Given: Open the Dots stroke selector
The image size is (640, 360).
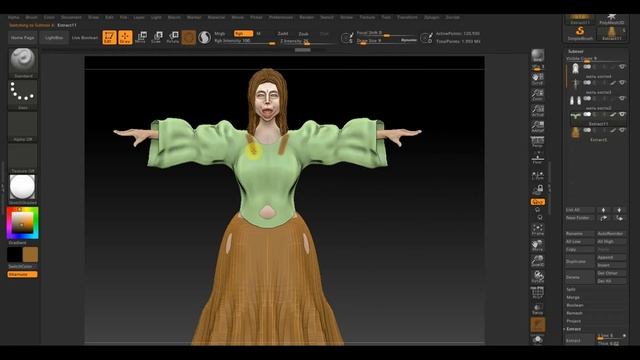Looking at the screenshot, I should tap(23, 95).
